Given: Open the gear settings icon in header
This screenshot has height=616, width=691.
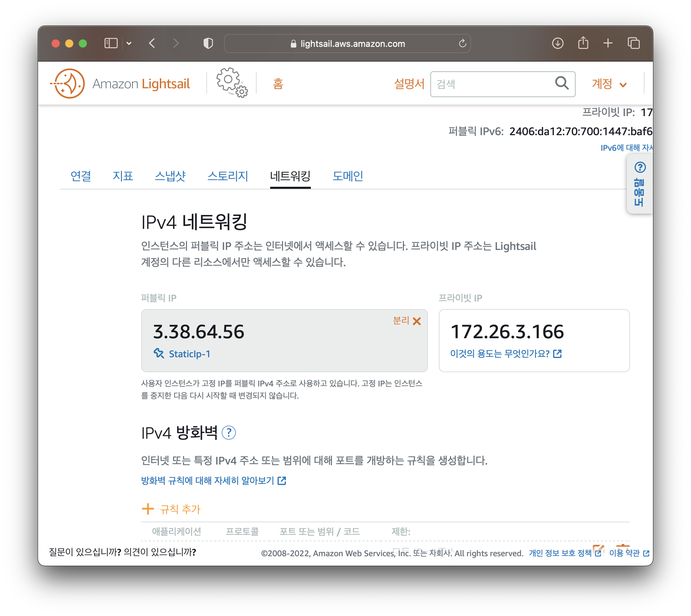Looking at the screenshot, I should tap(232, 83).
